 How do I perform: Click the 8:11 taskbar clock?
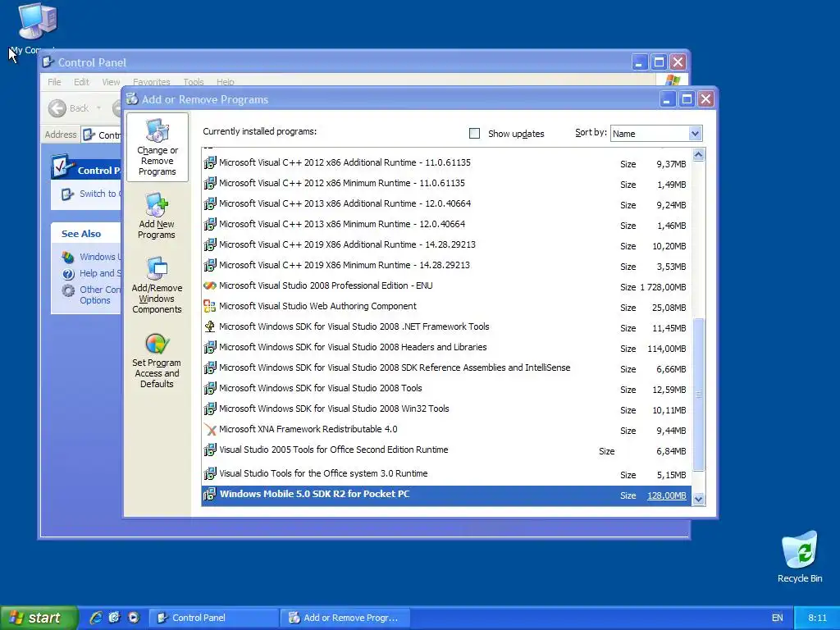coord(817,618)
